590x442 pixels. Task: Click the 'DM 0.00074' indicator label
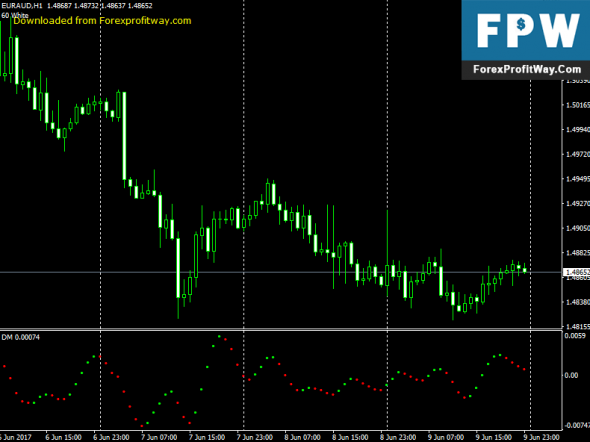20,337
